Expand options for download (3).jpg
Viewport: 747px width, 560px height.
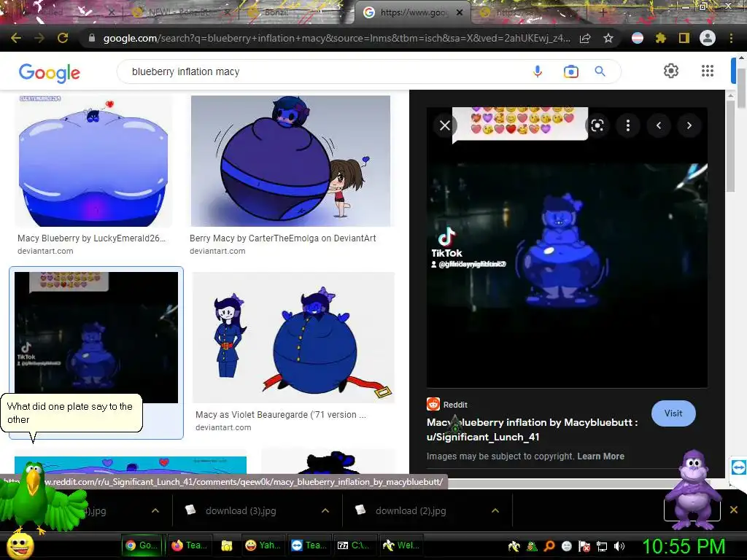(325, 510)
